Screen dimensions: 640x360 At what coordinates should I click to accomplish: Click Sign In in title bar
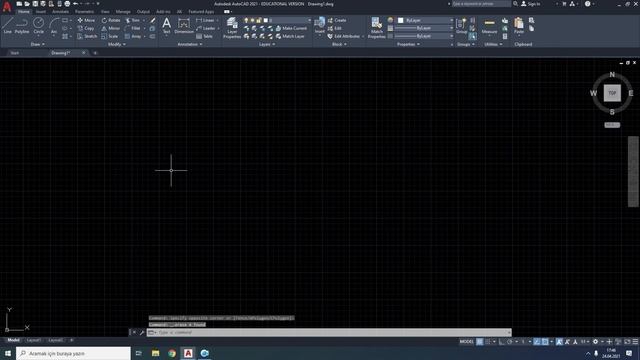[x=531, y=4]
